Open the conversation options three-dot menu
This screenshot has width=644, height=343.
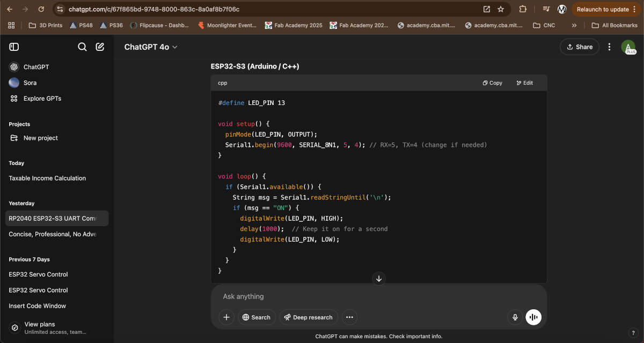[609, 47]
